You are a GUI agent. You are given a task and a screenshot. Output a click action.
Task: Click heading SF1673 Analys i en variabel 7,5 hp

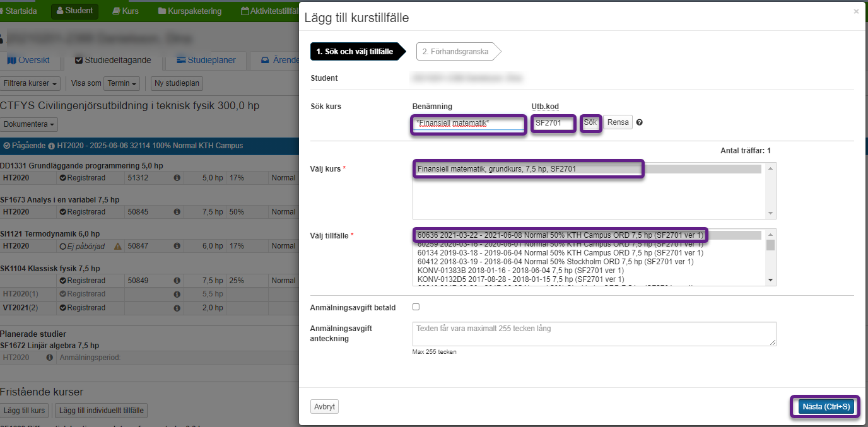tap(59, 200)
